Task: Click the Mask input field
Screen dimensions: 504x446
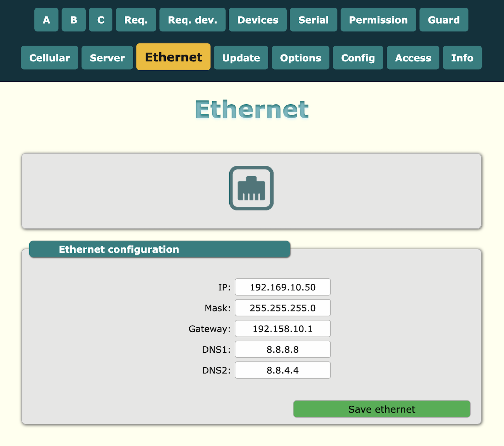Action: coord(283,308)
